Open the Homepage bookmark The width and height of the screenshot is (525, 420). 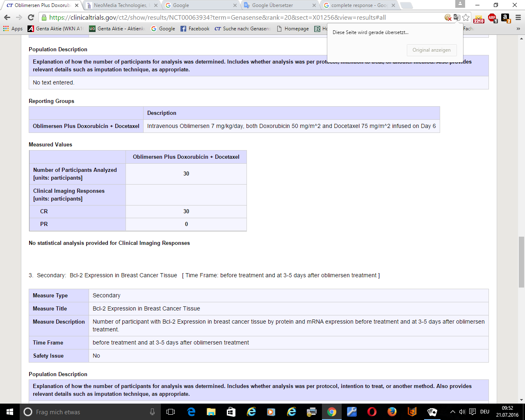click(x=296, y=29)
